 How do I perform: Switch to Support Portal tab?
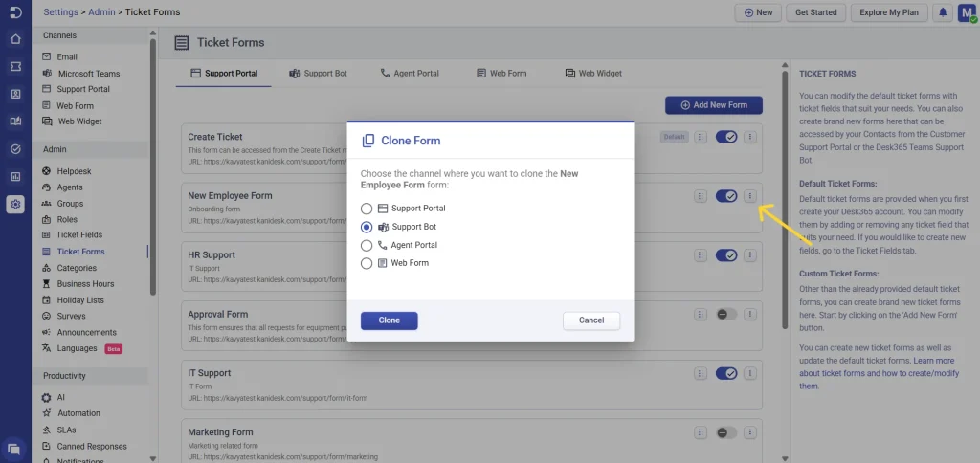[x=224, y=73]
